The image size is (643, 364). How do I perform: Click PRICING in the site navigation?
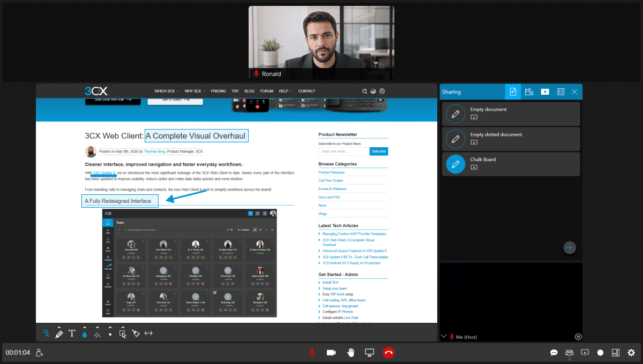tap(218, 91)
